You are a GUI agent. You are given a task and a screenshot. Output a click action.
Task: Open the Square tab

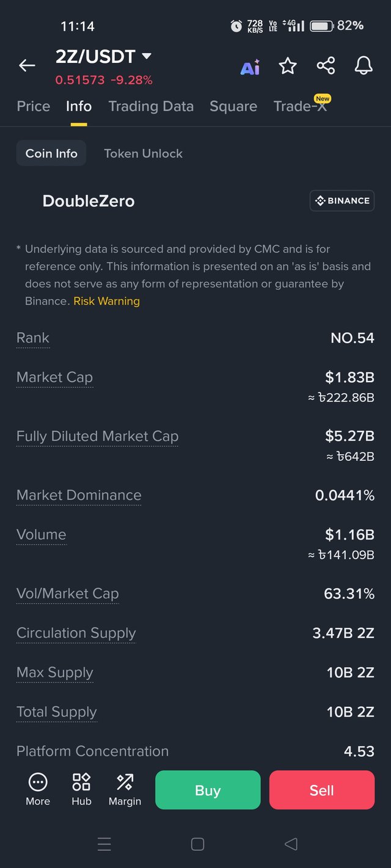click(233, 106)
